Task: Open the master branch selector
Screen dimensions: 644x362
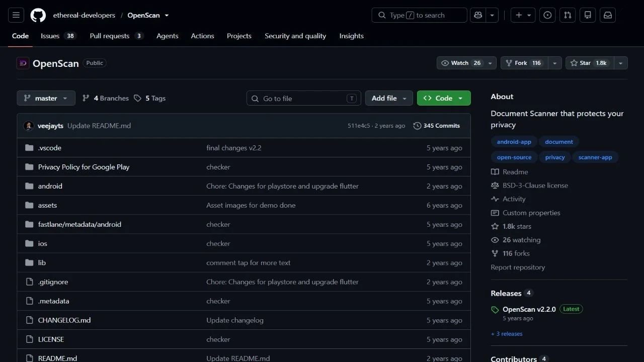Action: [46, 98]
